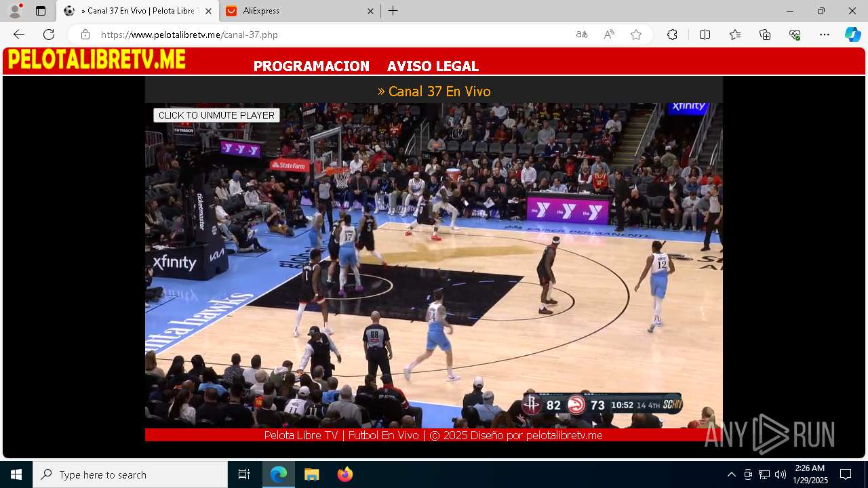Click the PELOTALIBRETV.ME site logo
This screenshot has height=488, width=868.
(96, 60)
